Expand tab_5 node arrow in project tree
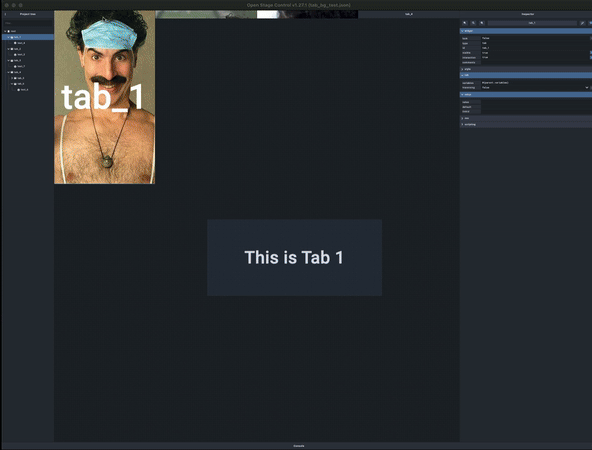592x450 pixels. click(x=12, y=78)
